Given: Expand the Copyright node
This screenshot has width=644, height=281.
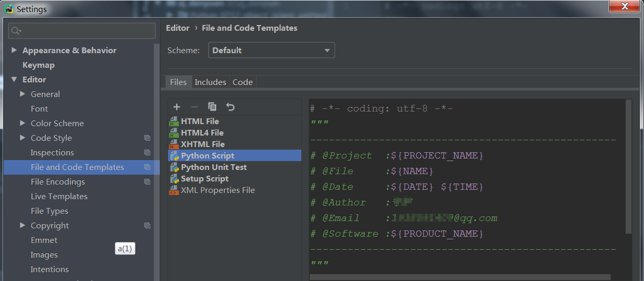Looking at the screenshot, I should pyautogui.click(x=22, y=225).
